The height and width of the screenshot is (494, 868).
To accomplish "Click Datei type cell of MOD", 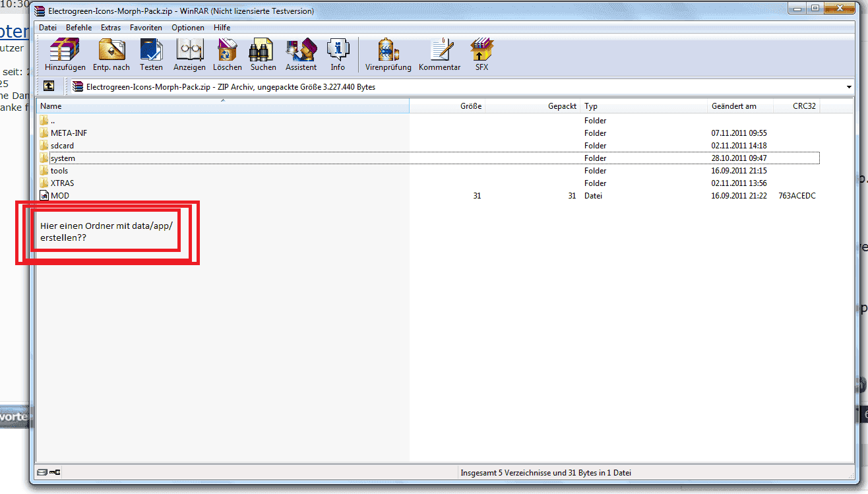I will (x=593, y=195).
